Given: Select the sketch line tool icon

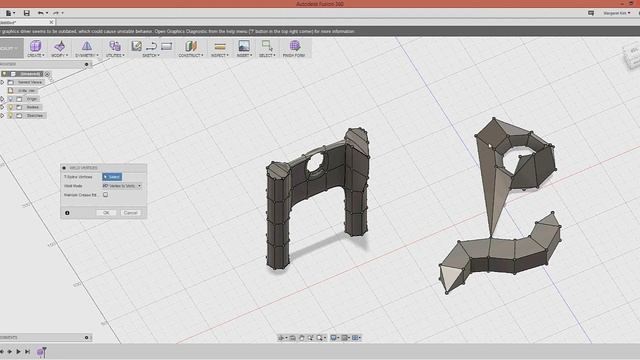Looking at the screenshot, I should point(151,46).
